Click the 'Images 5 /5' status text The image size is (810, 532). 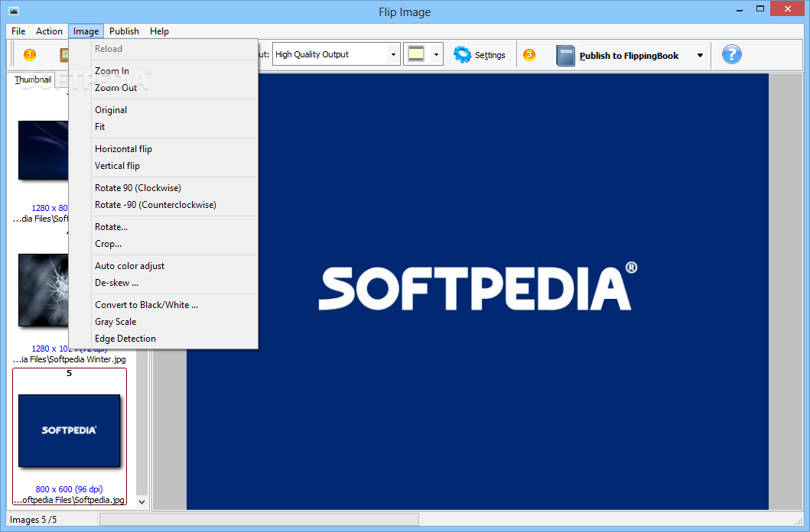pyautogui.click(x=33, y=520)
